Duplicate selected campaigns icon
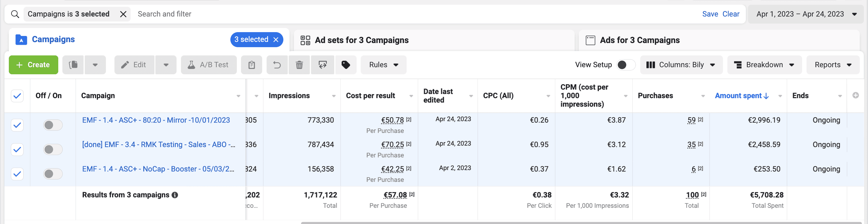Viewport: 868px width, 224px height. 73,65
